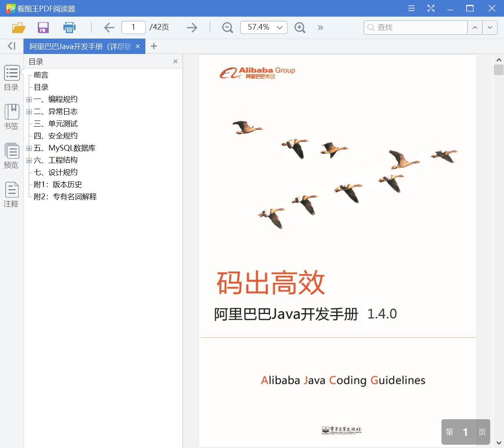Close the 目录 outline panel
Image resolution: width=504 pixels, height=448 pixels.
(x=175, y=61)
